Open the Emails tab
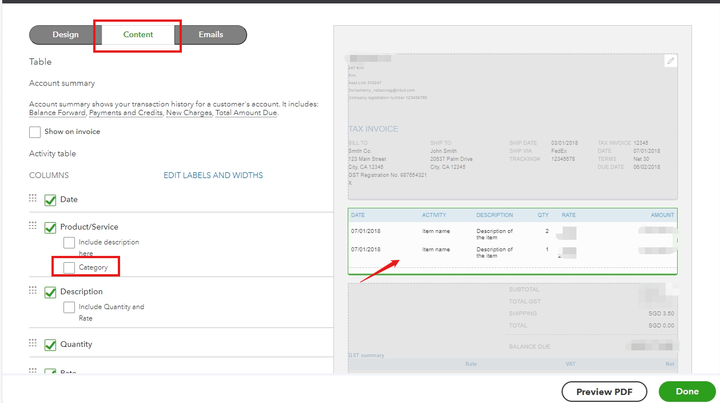Image resolution: width=720 pixels, height=403 pixels. (211, 34)
